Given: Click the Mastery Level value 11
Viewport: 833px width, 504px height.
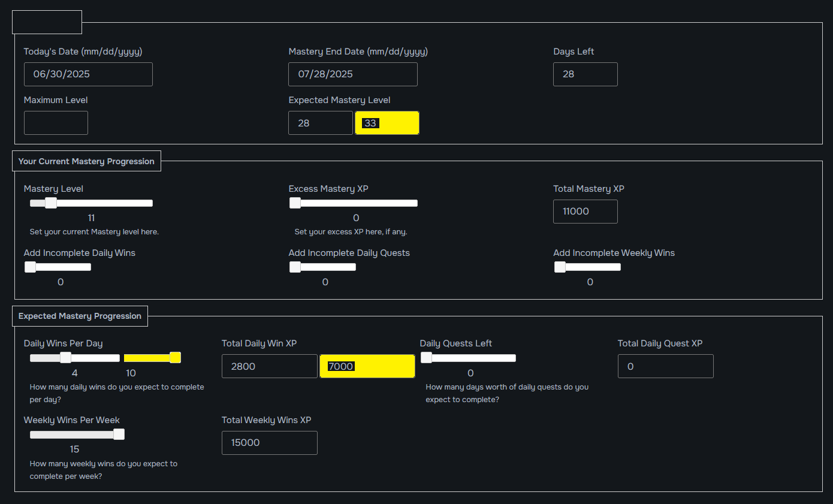Looking at the screenshot, I should [x=91, y=218].
